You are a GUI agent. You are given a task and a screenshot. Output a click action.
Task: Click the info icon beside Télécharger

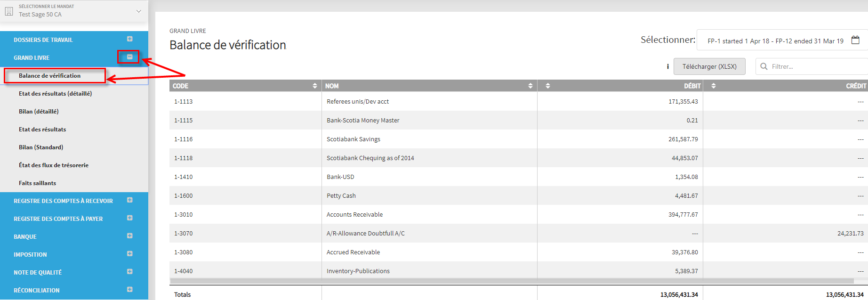point(667,66)
